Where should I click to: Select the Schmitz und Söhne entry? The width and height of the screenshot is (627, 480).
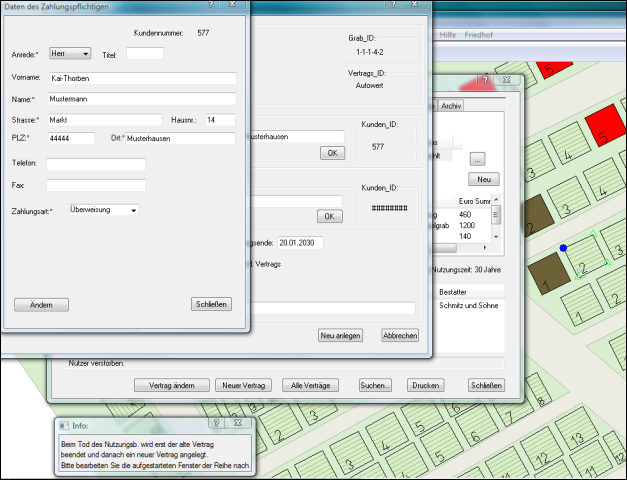click(468, 305)
